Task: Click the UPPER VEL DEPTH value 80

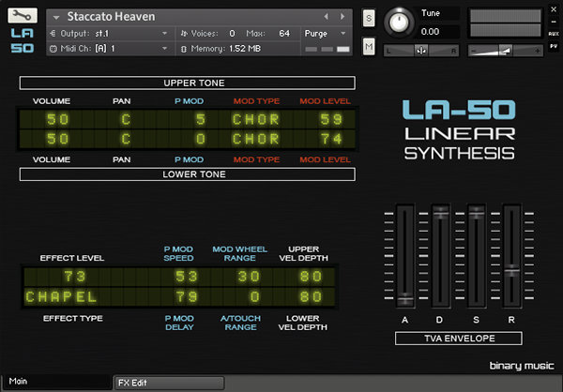Action: (311, 277)
